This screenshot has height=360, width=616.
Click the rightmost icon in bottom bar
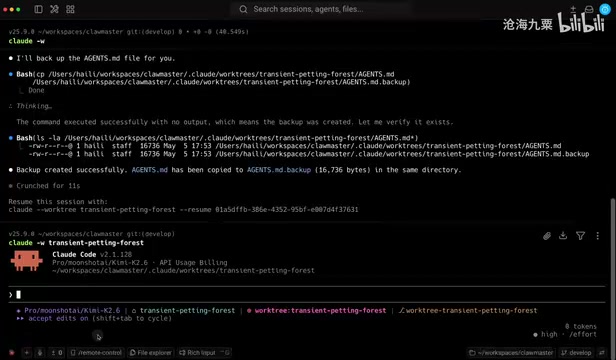602,353
